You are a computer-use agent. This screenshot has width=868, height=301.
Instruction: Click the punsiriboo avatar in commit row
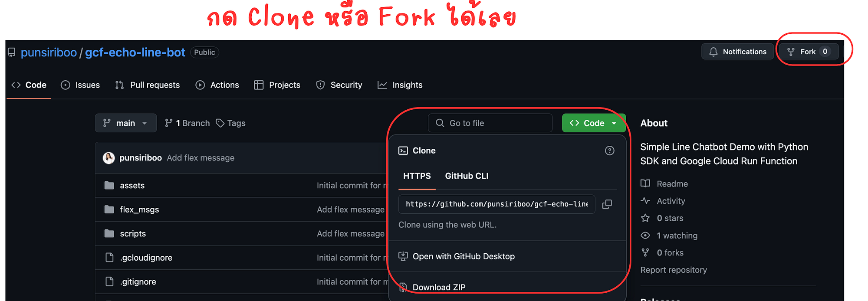108,158
